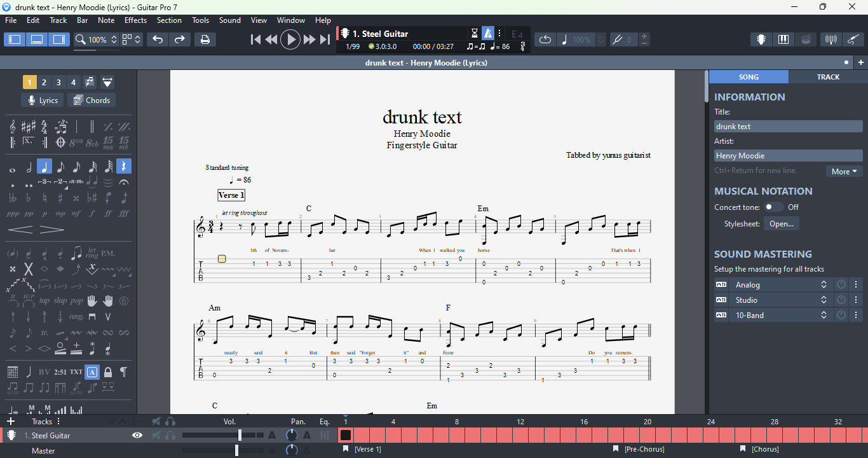
Task: Jump to the first bar
Action: pyautogui.click(x=255, y=39)
